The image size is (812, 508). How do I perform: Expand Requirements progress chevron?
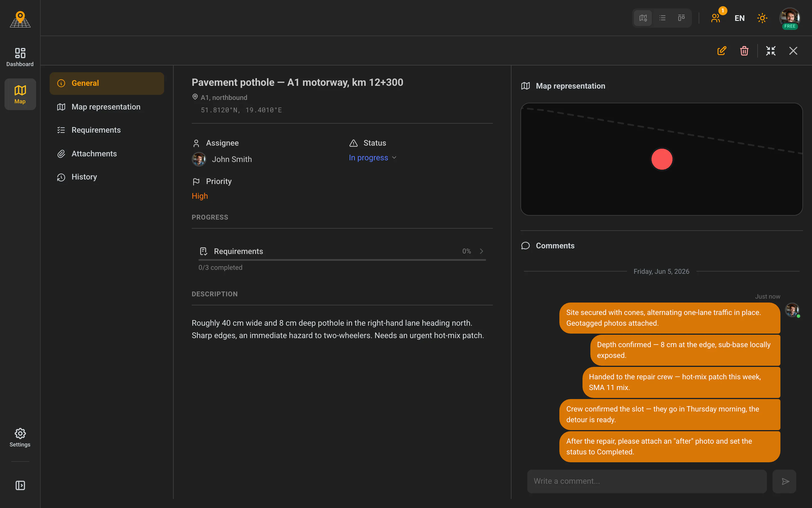tap(482, 251)
